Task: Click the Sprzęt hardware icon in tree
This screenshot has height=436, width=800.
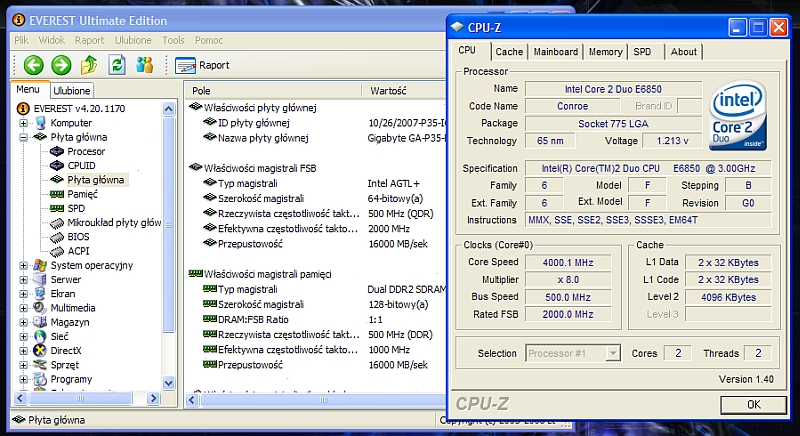Action: 40,365
